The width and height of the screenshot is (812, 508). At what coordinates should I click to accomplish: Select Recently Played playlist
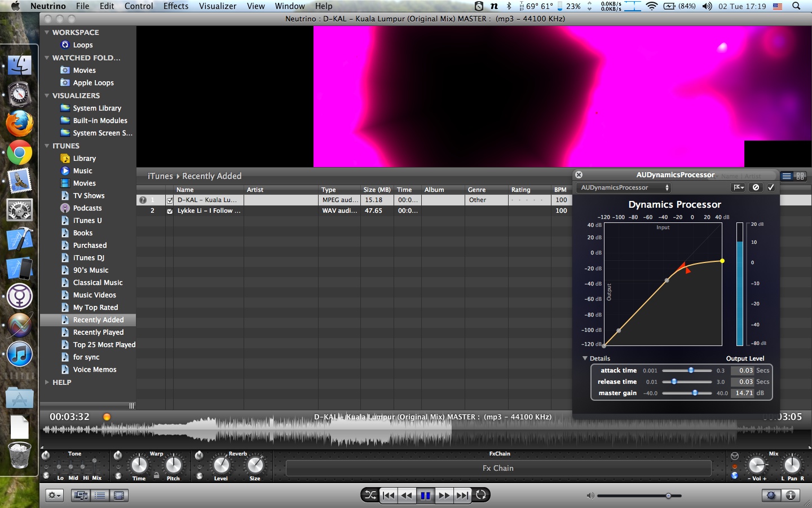pyautogui.click(x=98, y=332)
